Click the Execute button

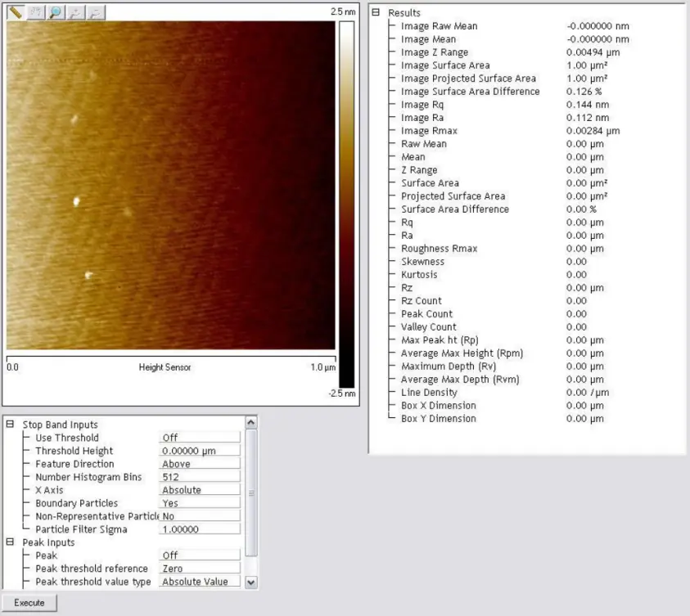(29, 603)
